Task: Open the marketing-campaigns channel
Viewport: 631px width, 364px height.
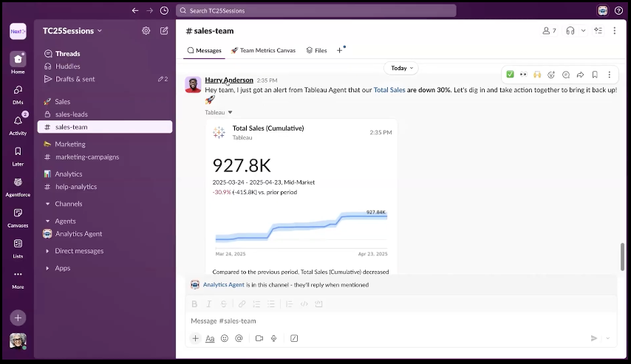Action: pos(105,157)
